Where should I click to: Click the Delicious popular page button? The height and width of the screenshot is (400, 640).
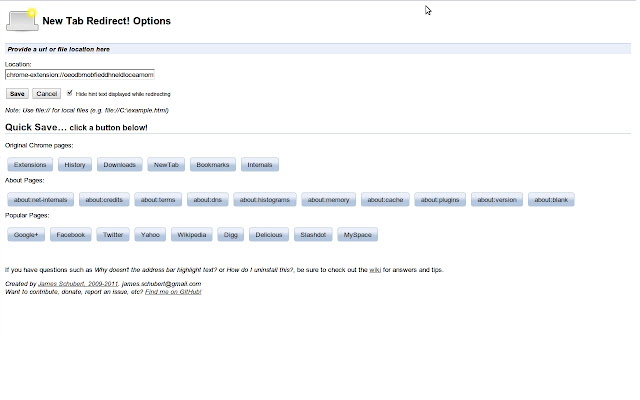click(x=269, y=235)
